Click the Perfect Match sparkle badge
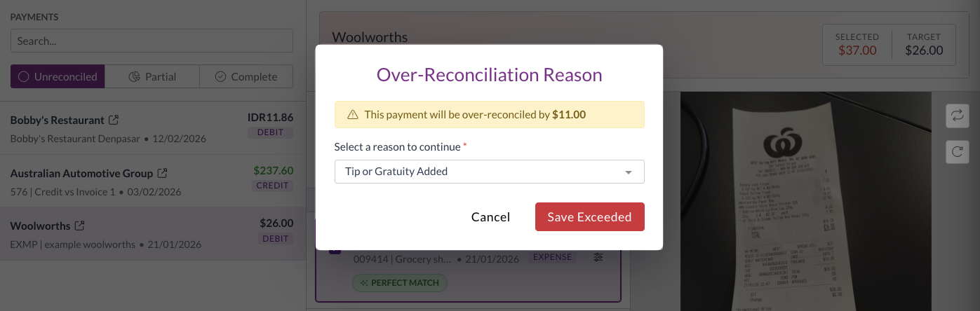 click(399, 283)
